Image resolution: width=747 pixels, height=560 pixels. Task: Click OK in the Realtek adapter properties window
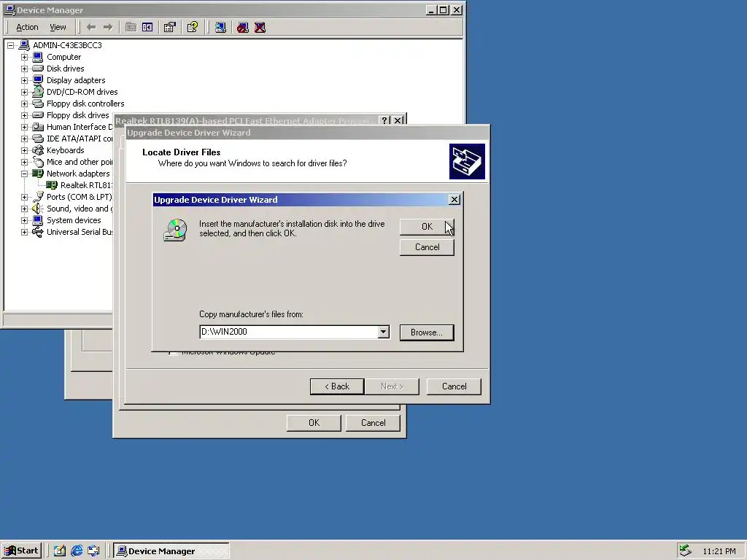coord(314,423)
